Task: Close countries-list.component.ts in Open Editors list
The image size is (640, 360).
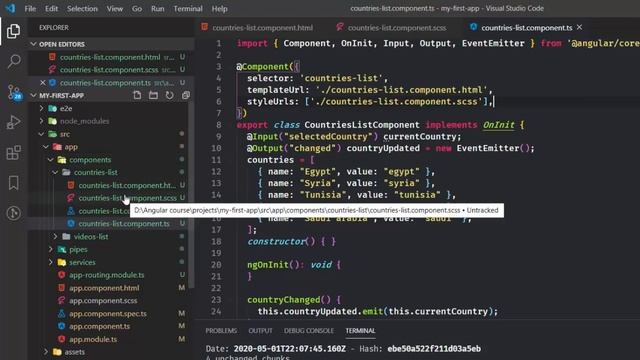Action: [x=42, y=82]
